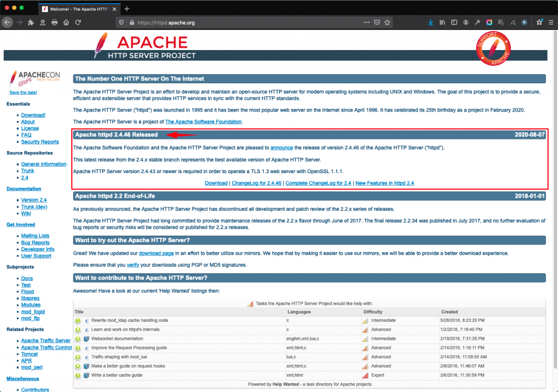Viewport: 558px width, 392px height.
Task: Open tracking protection shield icon
Action: (x=122, y=22)
